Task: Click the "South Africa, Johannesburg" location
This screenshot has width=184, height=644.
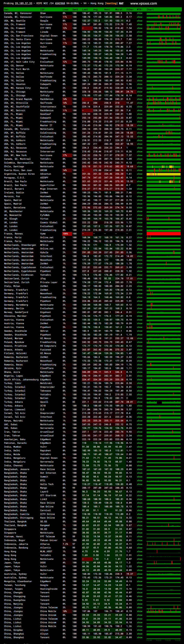Action: point(21,380)
